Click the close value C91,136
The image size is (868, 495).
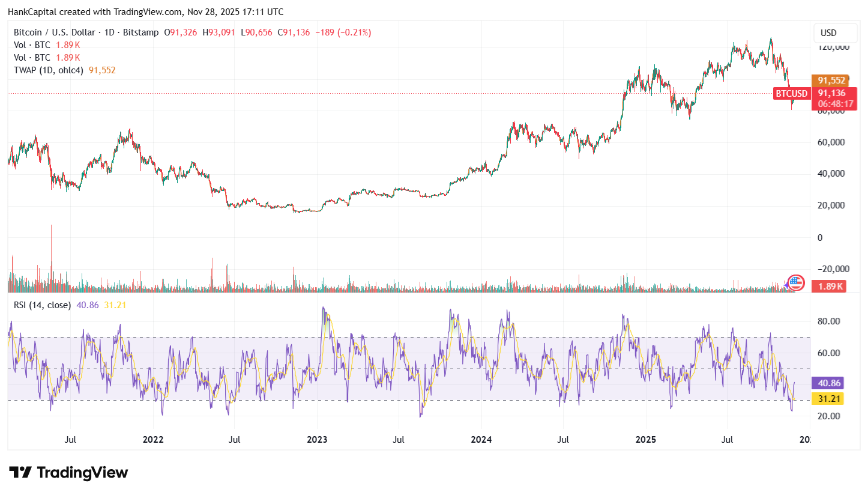coord(294,32)
